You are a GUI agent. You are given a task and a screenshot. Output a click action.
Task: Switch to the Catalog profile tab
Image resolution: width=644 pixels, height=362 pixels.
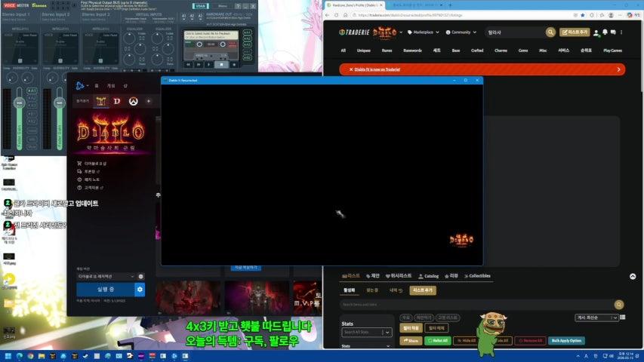pyautogui.click(x=428, y=276)
